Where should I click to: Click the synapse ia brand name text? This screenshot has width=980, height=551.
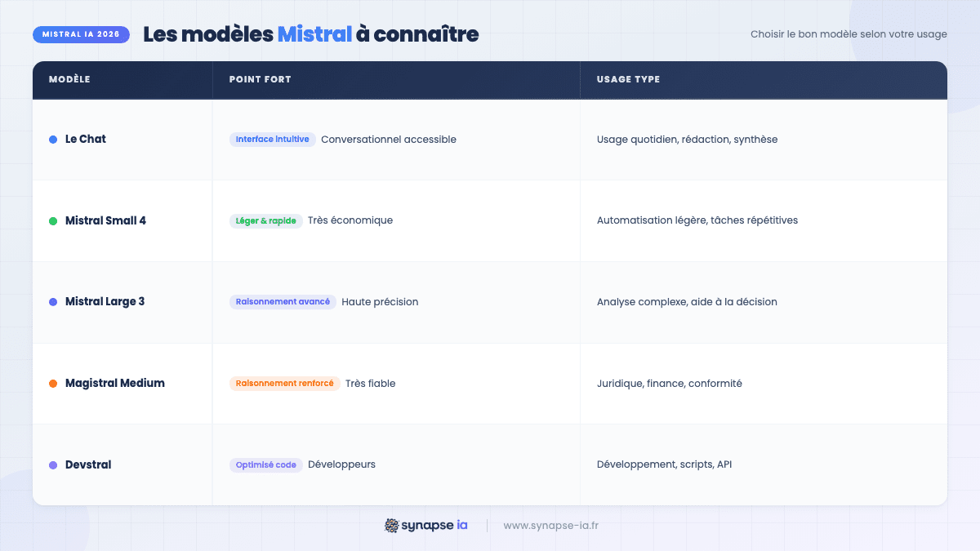(434, 526)
